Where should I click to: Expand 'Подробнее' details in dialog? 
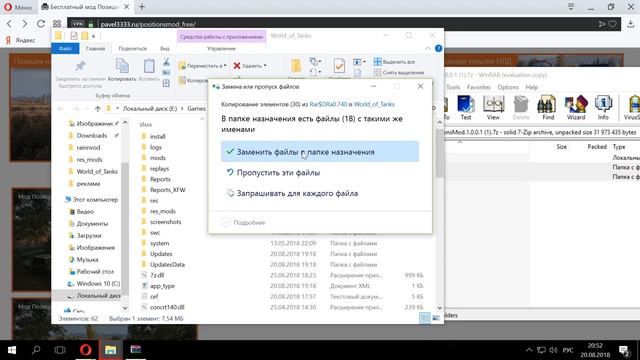(244, 222)
